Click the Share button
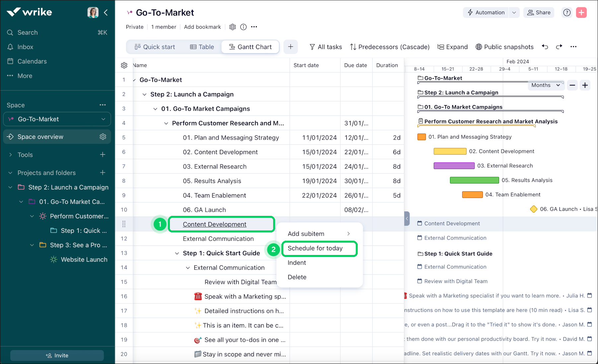The image size is (598, 364). pos(539,13)
